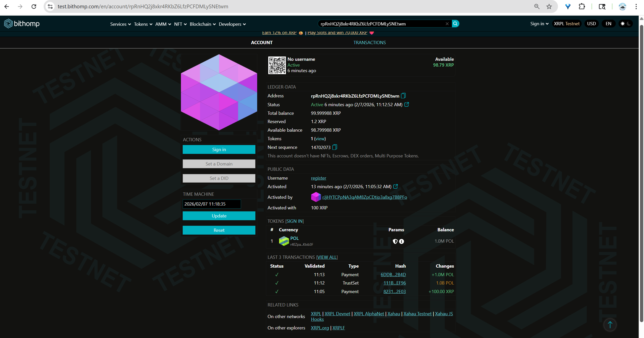Click the search magnifier button
644x338 pixels.
[x=455, y=24]
